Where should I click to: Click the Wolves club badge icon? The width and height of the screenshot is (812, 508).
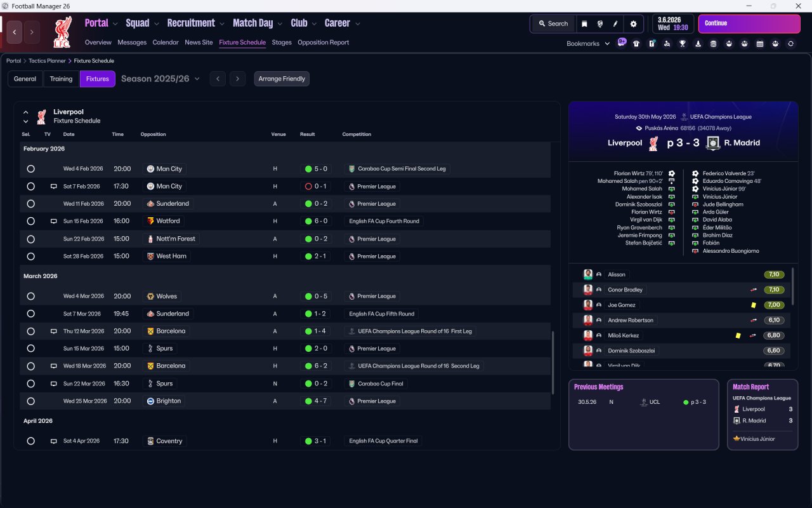tap(150, 297)
